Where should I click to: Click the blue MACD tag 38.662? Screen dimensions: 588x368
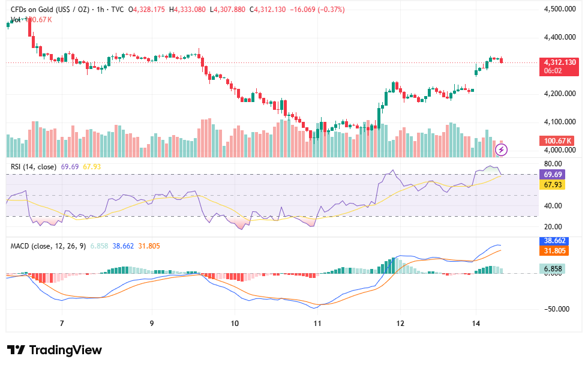point(554,241)
